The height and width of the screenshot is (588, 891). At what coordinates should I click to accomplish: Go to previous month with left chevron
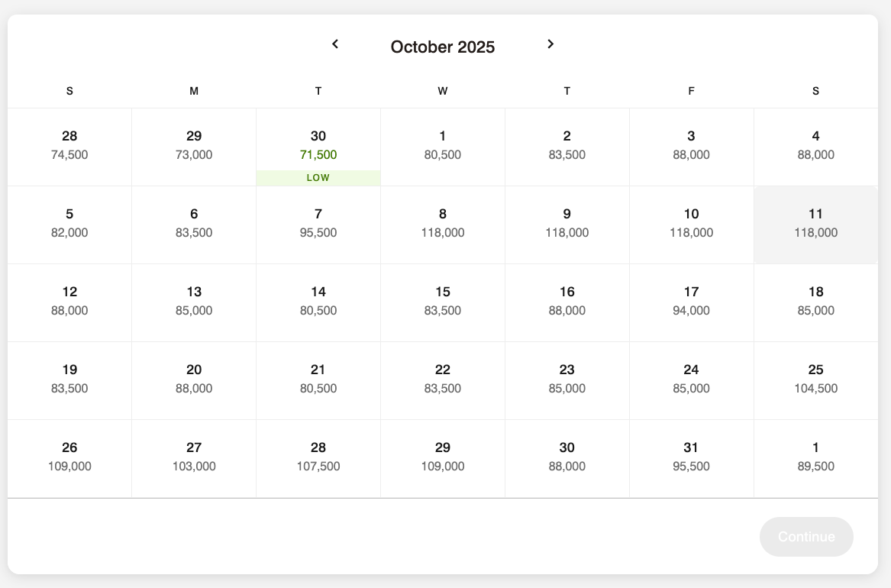point(335,44)
